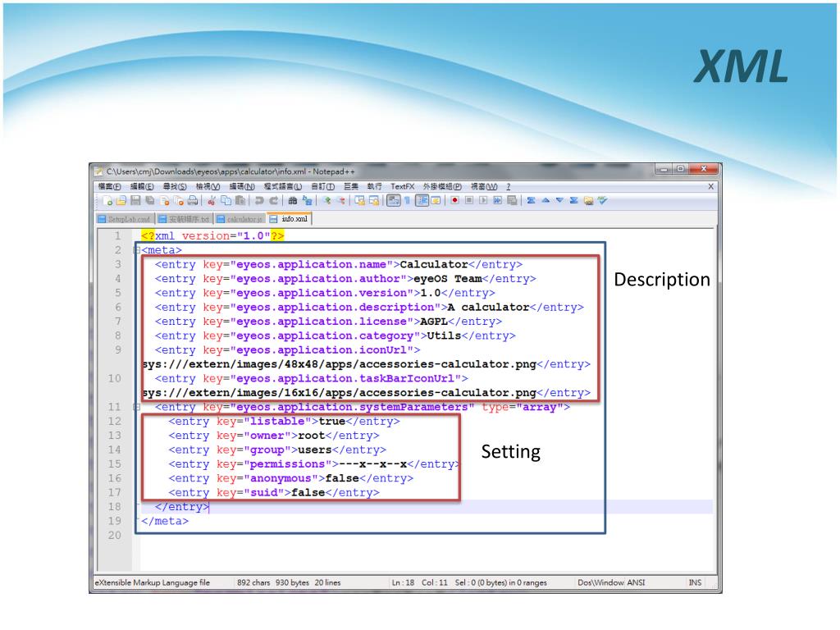Open the TextFX menu

[x=402, y=186]
